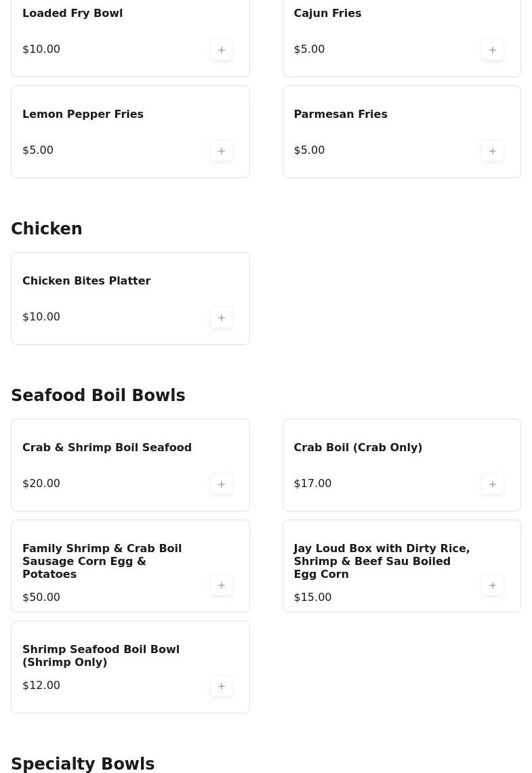This screenshot has height=773, width=532.
Task: Select Crab Boil (Crab Only) title
Action: [x=358, y=447]
